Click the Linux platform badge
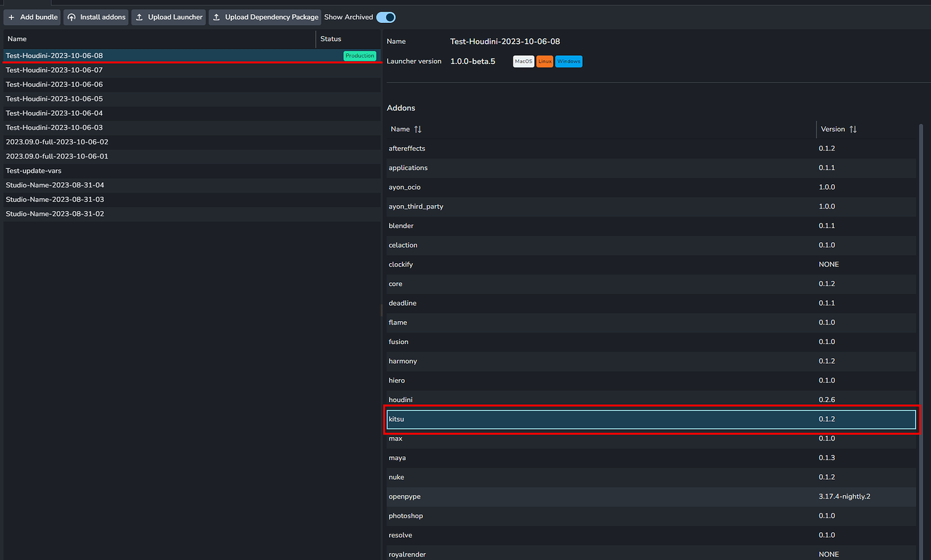The width and height of the screenshot is (931, 560). click(544, 61)
